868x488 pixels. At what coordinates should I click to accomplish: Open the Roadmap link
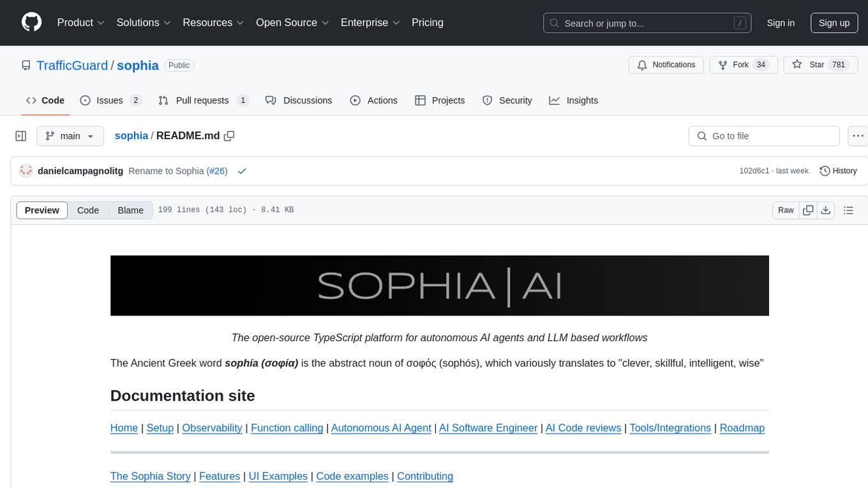(742, 428)
